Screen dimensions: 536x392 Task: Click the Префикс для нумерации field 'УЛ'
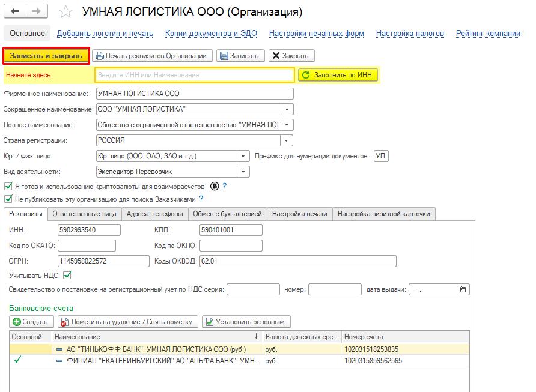coord(381,156)
